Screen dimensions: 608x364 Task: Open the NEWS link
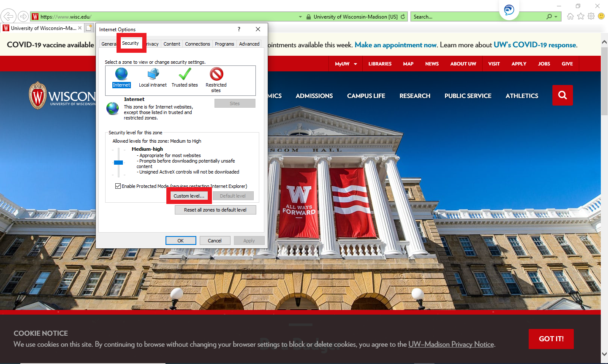point(432,64)
